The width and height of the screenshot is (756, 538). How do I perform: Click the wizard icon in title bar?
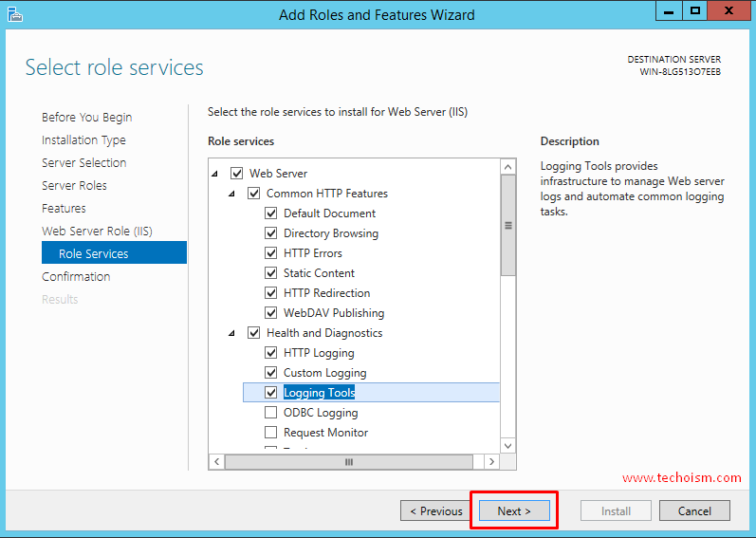click(x=16, y=13)
